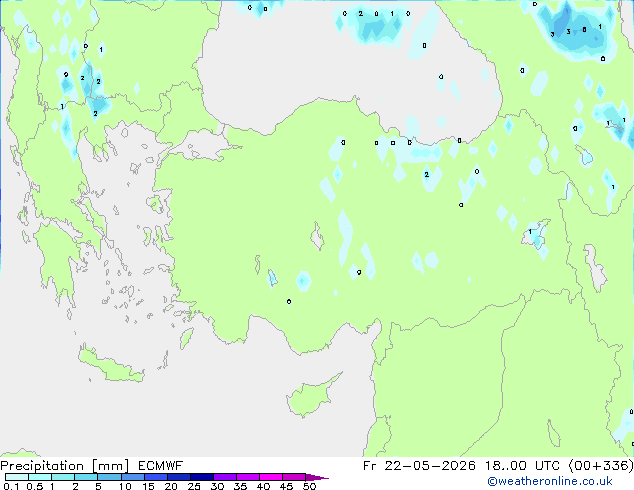Viewport: 634px width, 490px height.
Task: Click the island of Cyprus on the map
Action: pyautogui.click(x=311, y=397)
